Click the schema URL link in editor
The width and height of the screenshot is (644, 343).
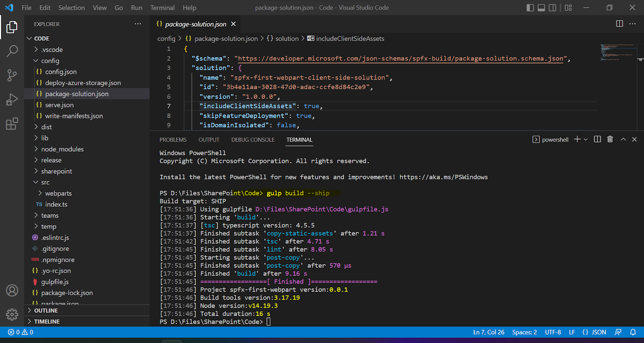[400, 58]
